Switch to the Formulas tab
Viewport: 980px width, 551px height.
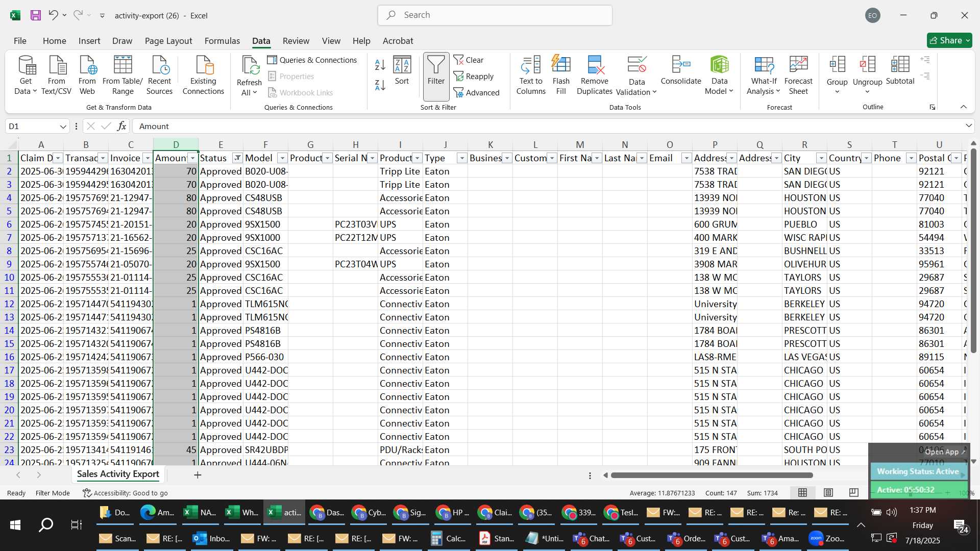click(222, 41)
